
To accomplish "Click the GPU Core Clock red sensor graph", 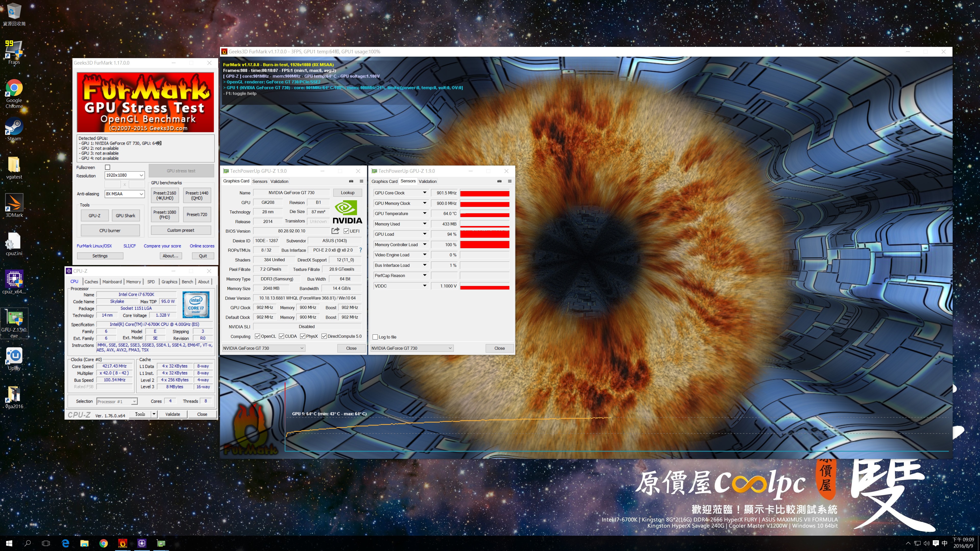I will (x=485, y=193).
